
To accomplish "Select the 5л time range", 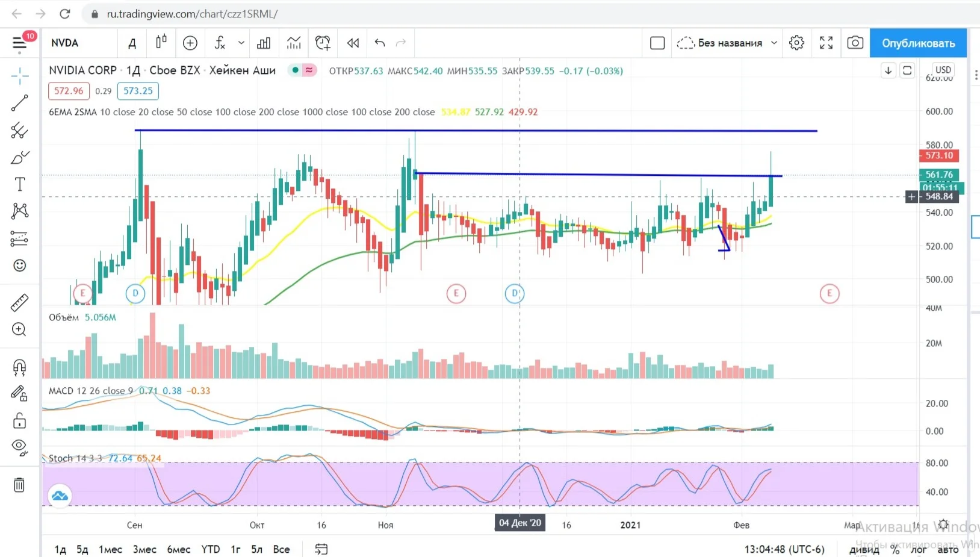I will [x=257, y=549].
